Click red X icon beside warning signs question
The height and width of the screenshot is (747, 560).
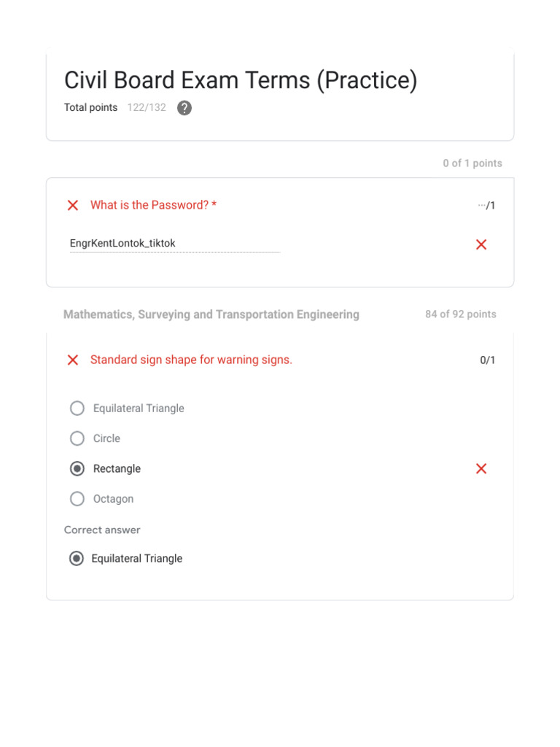click(x=73, y=360)
